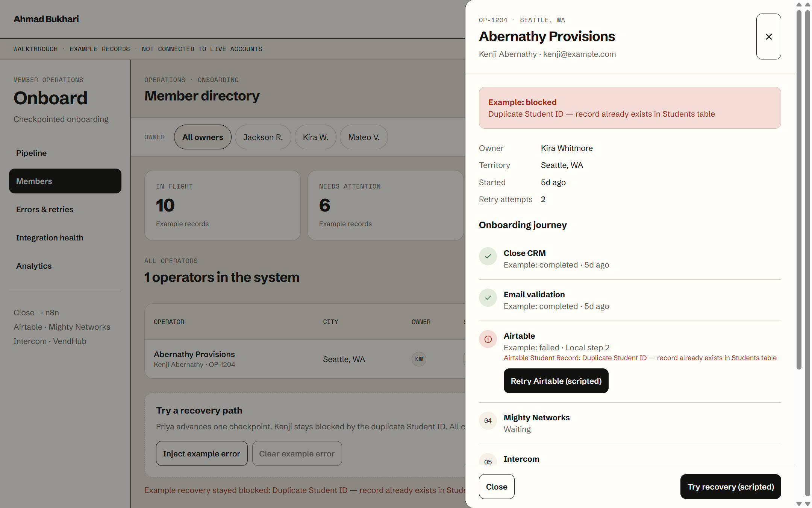Click the Email validation checkmark icon
The width and height of the screenshot is (812, 508).
point(488,298)
